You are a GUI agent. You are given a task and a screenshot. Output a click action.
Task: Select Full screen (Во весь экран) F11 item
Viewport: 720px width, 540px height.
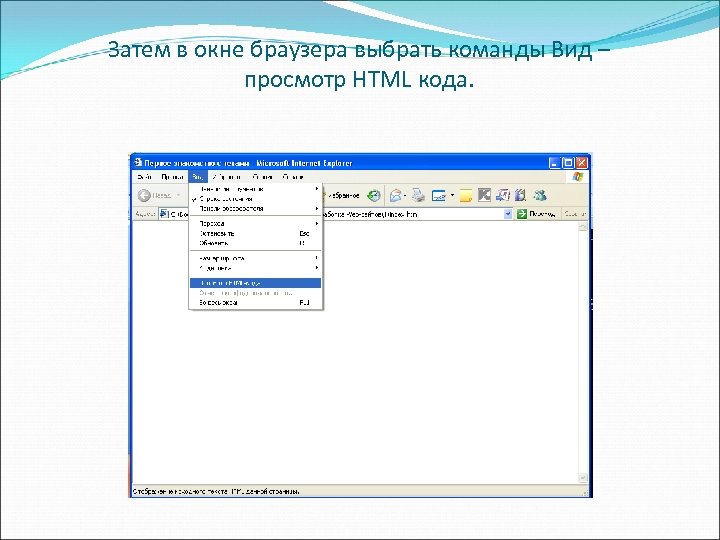coord(256,303)
